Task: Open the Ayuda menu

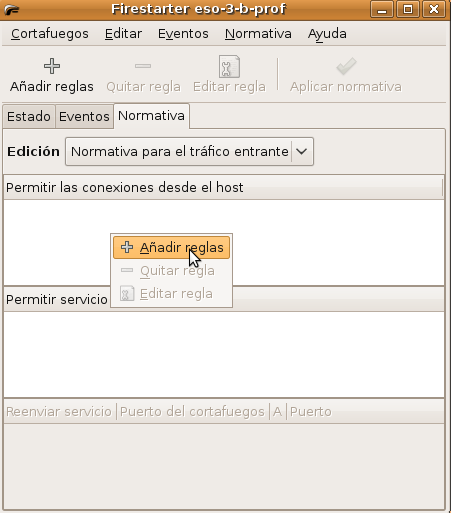Action: pyautogui.click(x=327, y=34)
